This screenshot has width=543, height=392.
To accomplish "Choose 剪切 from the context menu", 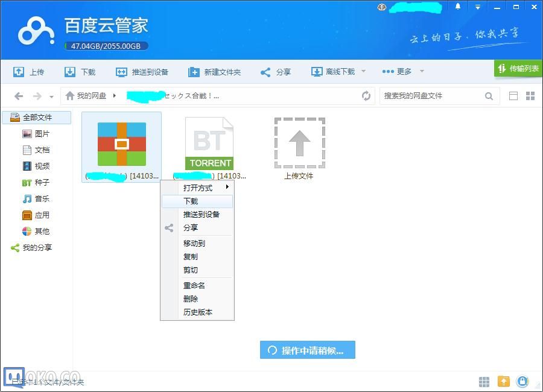I will (x=197, y=270).
